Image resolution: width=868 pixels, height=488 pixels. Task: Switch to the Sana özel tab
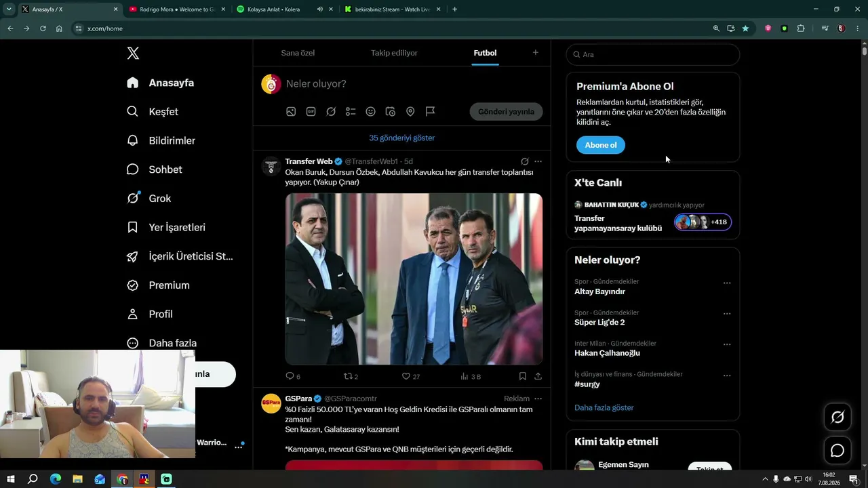298,53
